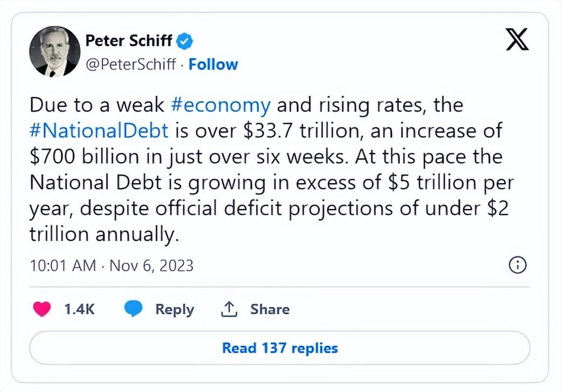This screenshot has width=562, height=392.
Task: Click the 1.4K likes count
Action: click(79, 309)
